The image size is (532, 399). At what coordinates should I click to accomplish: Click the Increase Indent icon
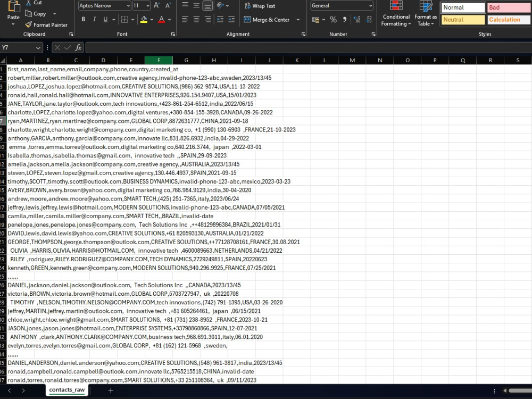[x=231, y=19]
